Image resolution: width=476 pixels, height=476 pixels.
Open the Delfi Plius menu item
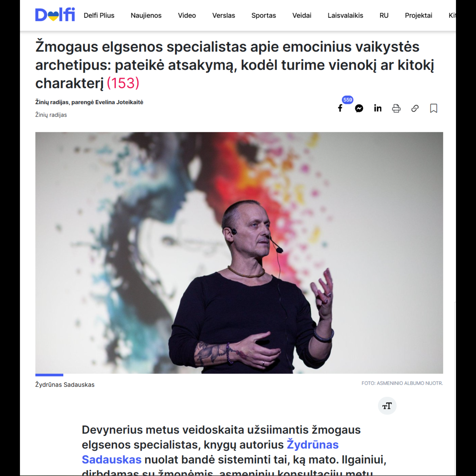click(99, 16)
